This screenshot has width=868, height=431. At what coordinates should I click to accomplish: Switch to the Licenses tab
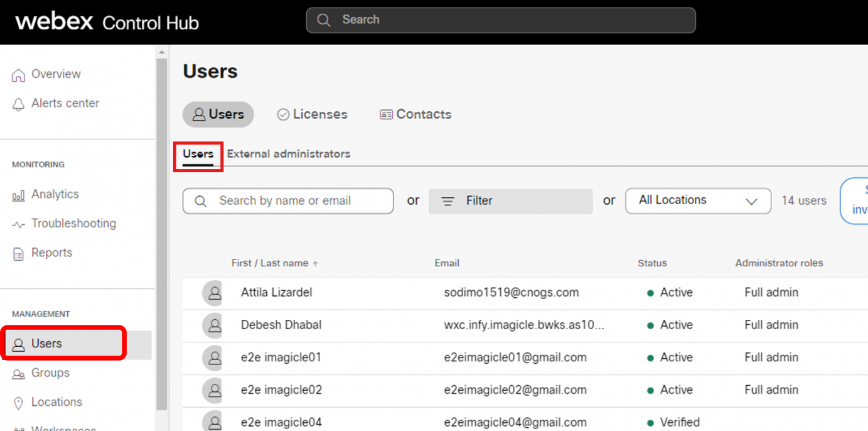(x=312, y=114)
